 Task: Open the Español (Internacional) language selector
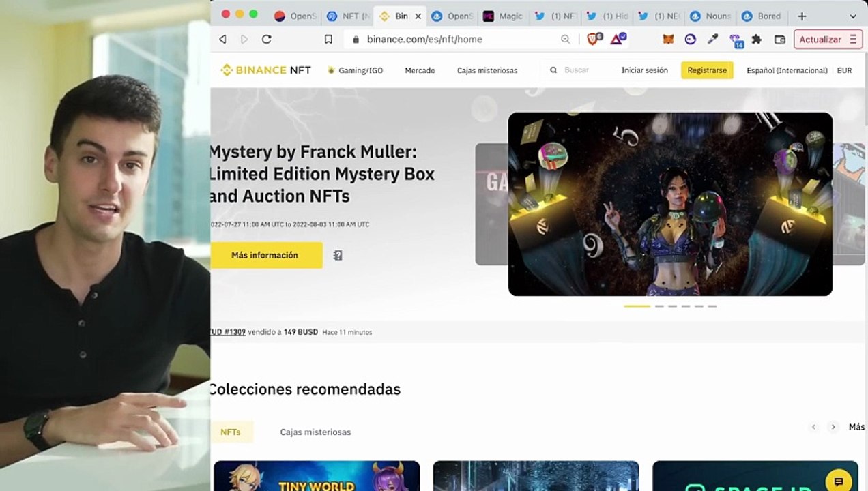(787, 70)
